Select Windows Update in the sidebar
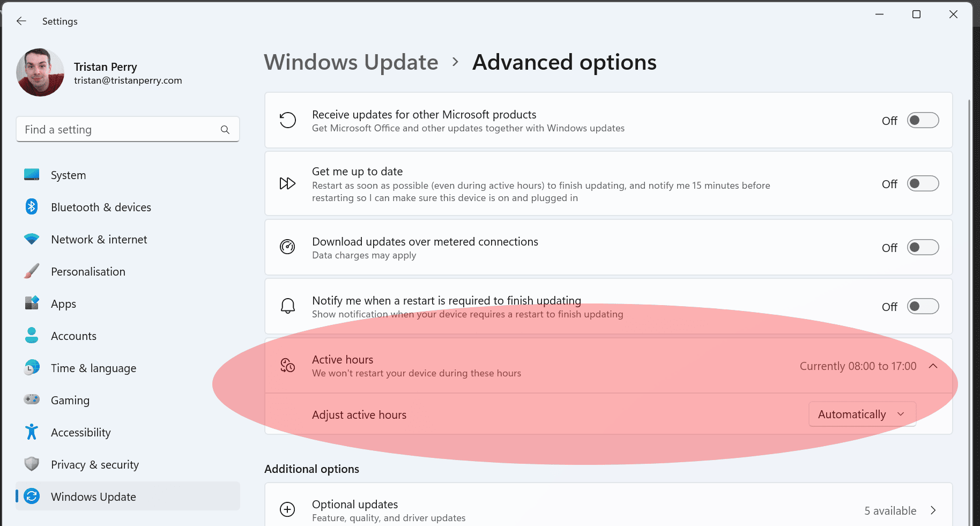Screen dimensions: 980x526 tap(93, 497)
